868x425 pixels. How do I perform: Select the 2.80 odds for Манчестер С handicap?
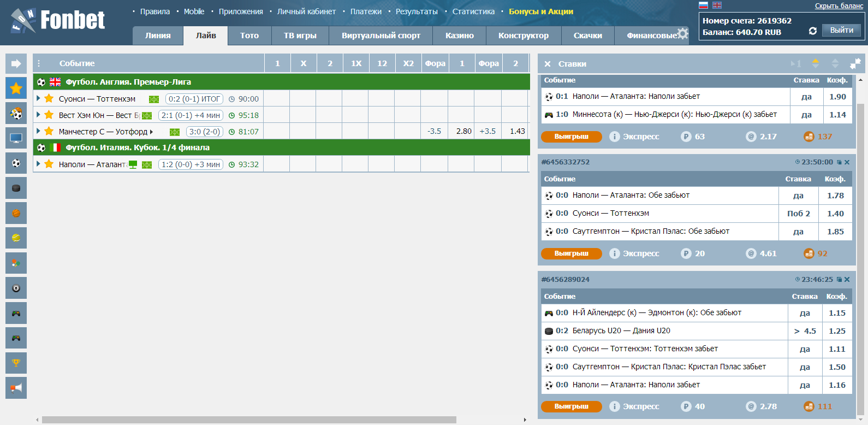tap(463, 131)
